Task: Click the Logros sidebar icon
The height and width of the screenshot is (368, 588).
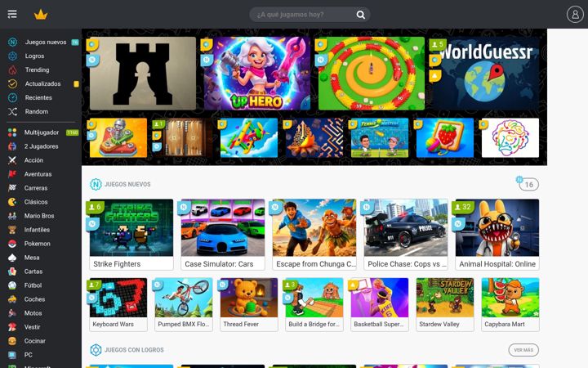Action: pos(13,56)
